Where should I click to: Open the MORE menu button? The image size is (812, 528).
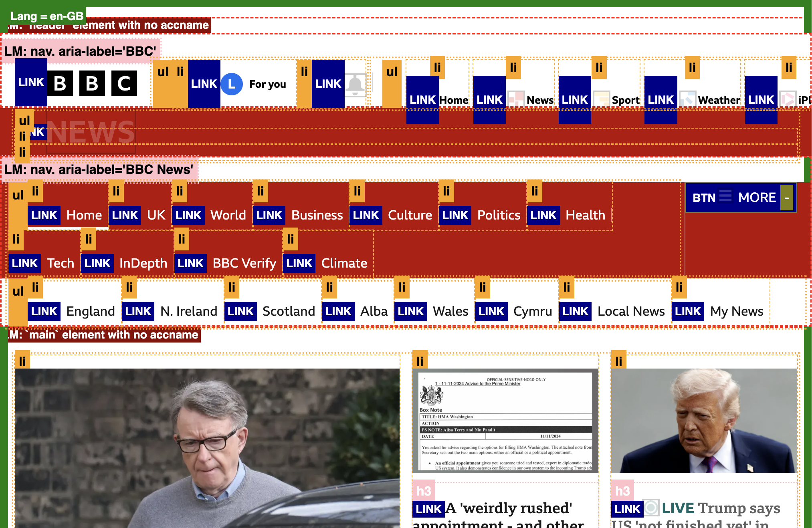[x=741, y=197]
